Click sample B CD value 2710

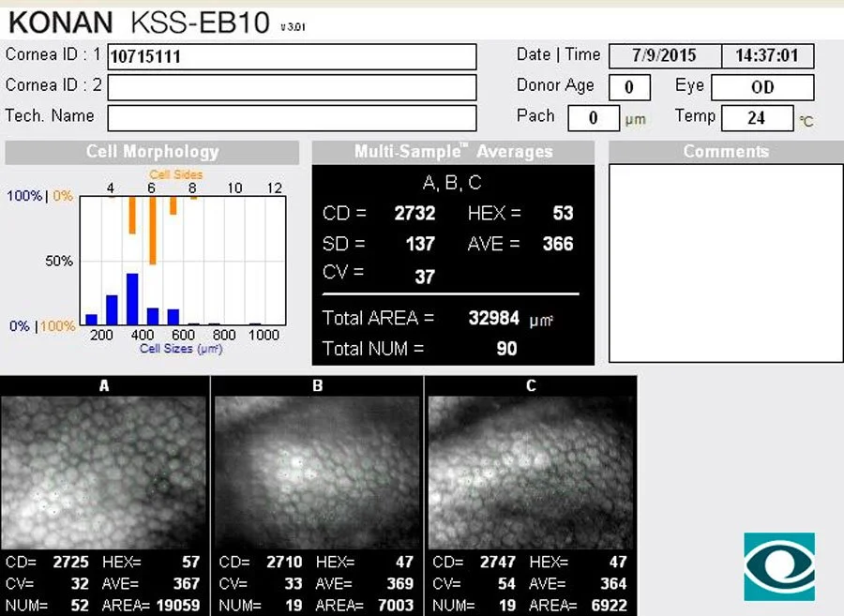(x=284, y=563)
